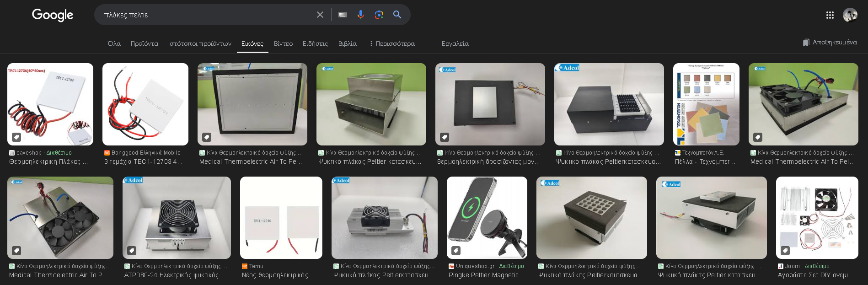Screen dimensions: 868x285
Task: Expand the Περισσότερα menu
Action: [392, 43]
